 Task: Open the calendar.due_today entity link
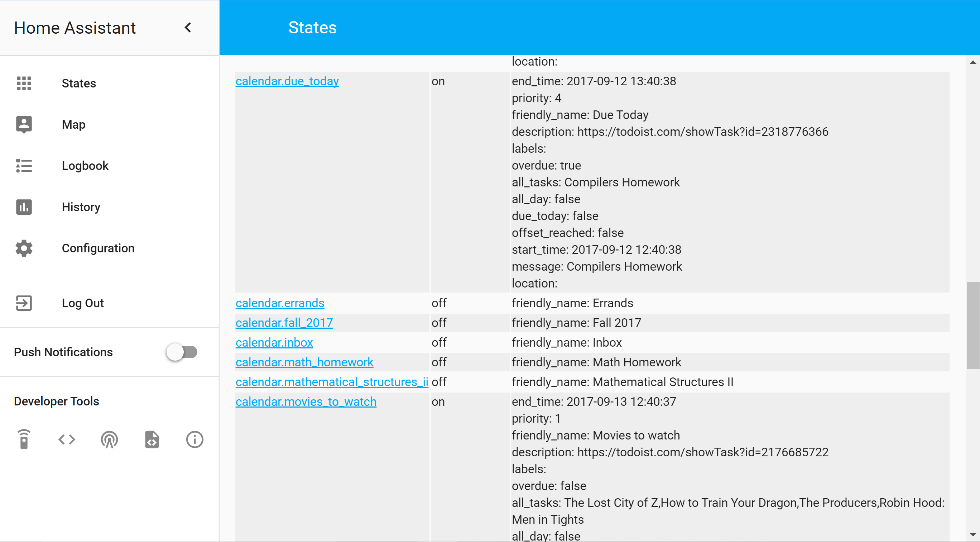click(287, 81)
